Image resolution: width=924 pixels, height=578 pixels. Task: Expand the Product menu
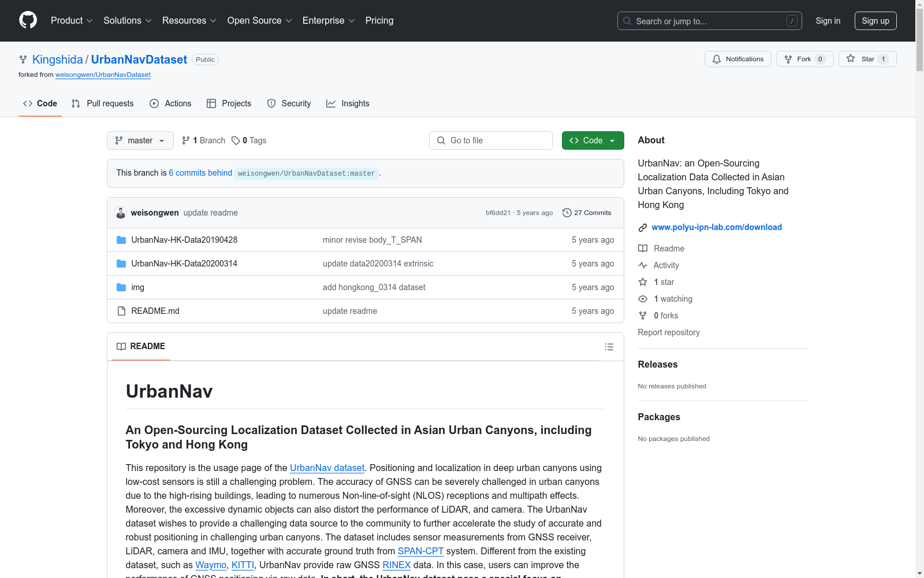pyautogui.click(x=72, y=20)
